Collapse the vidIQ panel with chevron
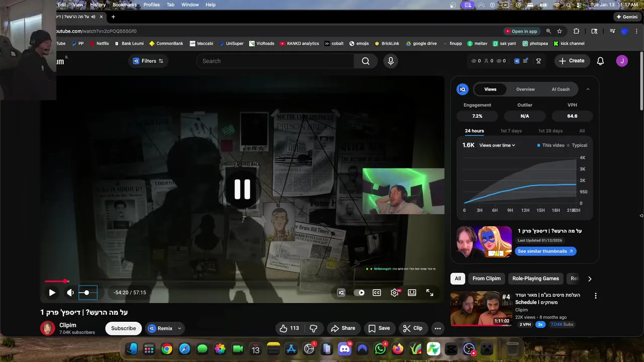 tap(588, 89)
